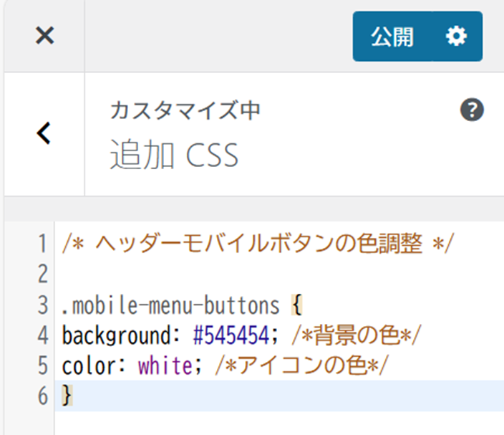Go back using the left chevron arrow
This screenshot has height=435, width=504.
44,133
